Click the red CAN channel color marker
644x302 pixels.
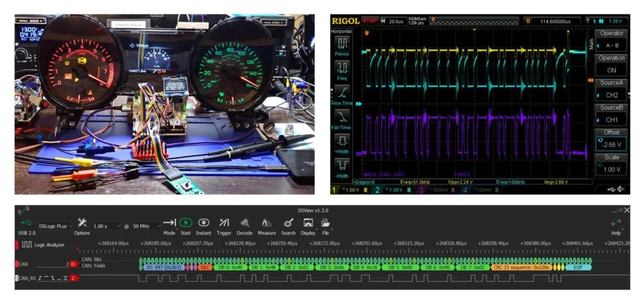[17, 264]
